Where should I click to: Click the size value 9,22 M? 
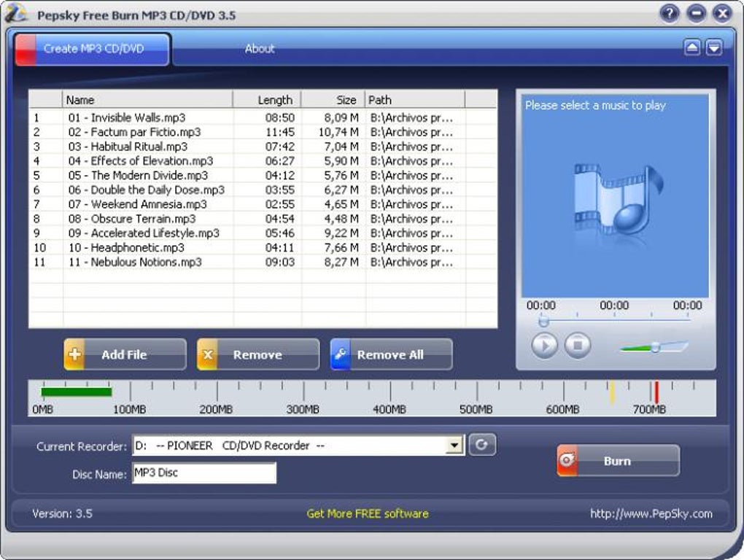tap(341, 233)
